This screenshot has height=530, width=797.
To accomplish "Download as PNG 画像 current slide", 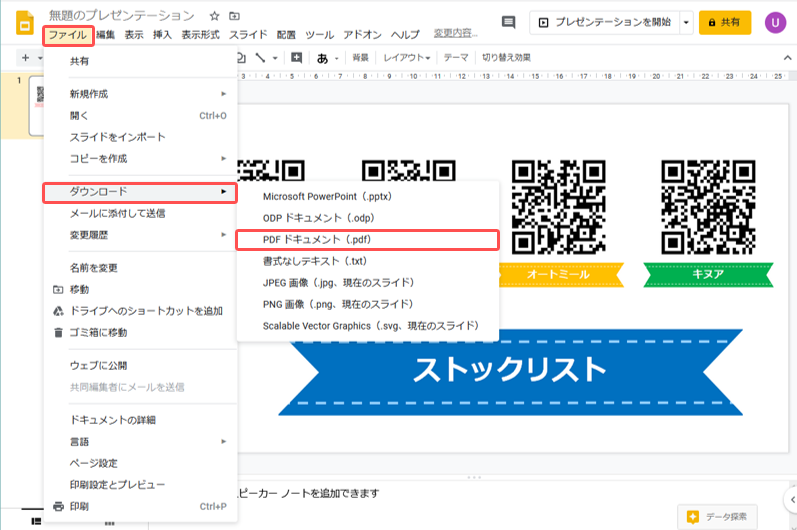I will [x=368, y=304].
